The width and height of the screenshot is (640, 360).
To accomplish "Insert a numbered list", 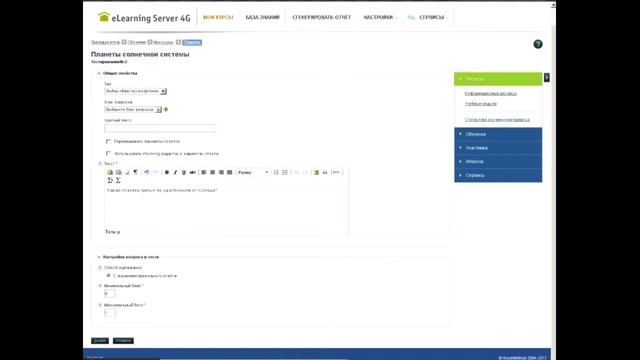I will point(276,172).
